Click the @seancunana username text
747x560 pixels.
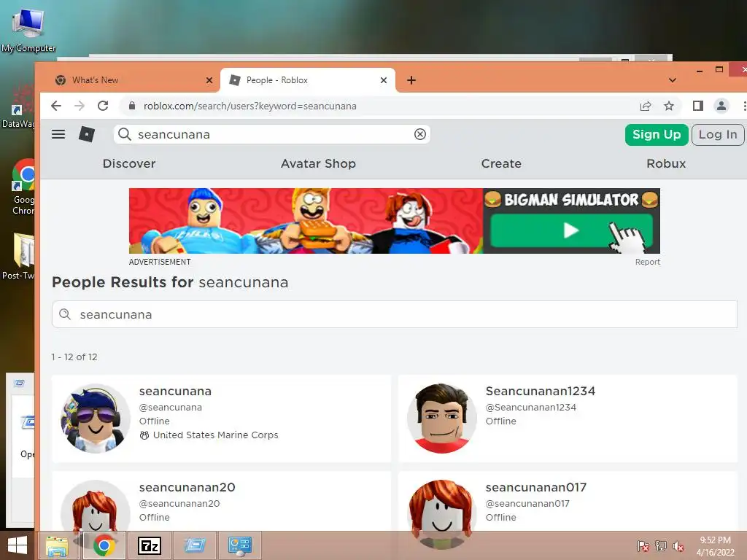click(171, 407)
